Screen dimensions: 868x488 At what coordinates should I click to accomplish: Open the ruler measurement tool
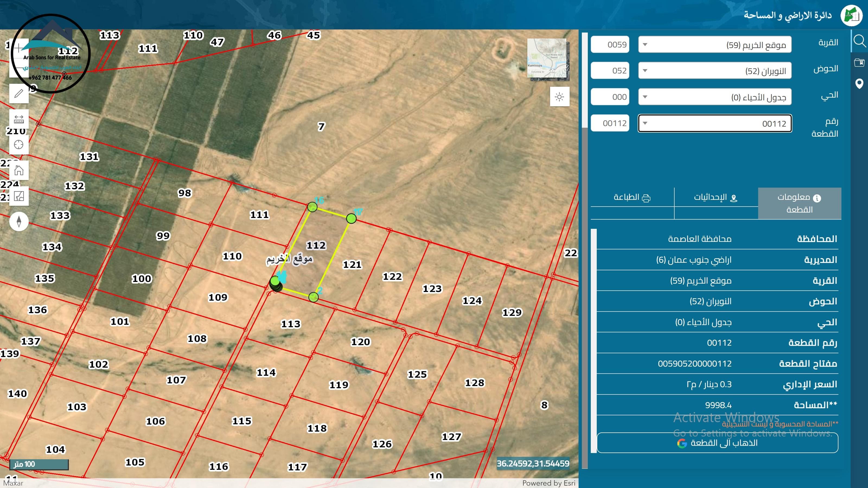[19, 119]
